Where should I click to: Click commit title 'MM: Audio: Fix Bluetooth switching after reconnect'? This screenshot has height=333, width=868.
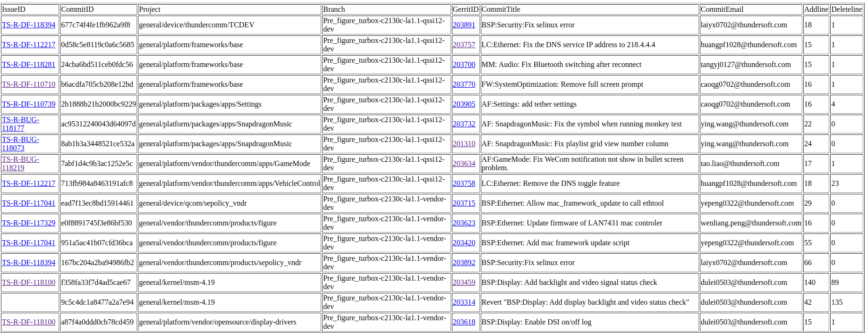[562, 65]
